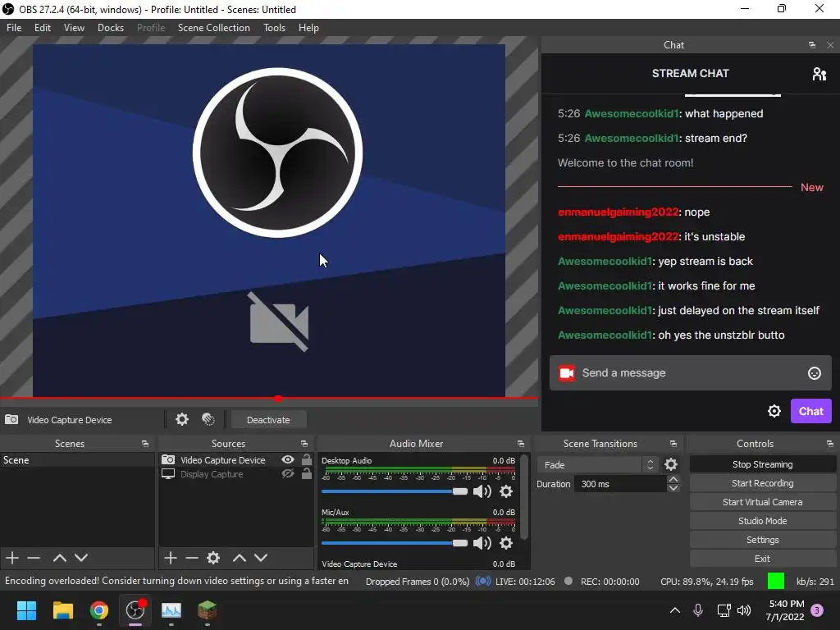
Task: Open the Scene Collection menu
Action: (214, 28)
